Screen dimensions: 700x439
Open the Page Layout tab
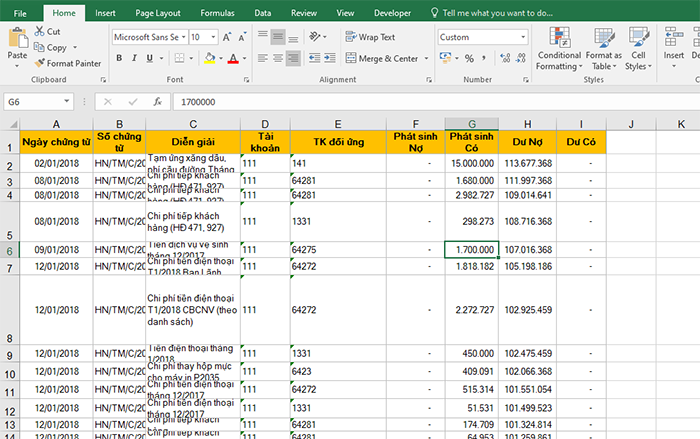coord(159,14)
